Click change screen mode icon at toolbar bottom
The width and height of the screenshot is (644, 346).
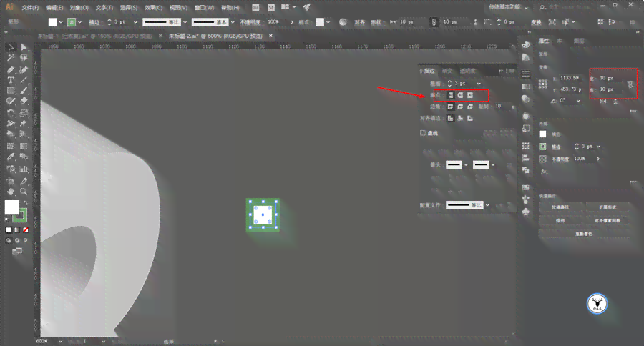pos(17,251)
